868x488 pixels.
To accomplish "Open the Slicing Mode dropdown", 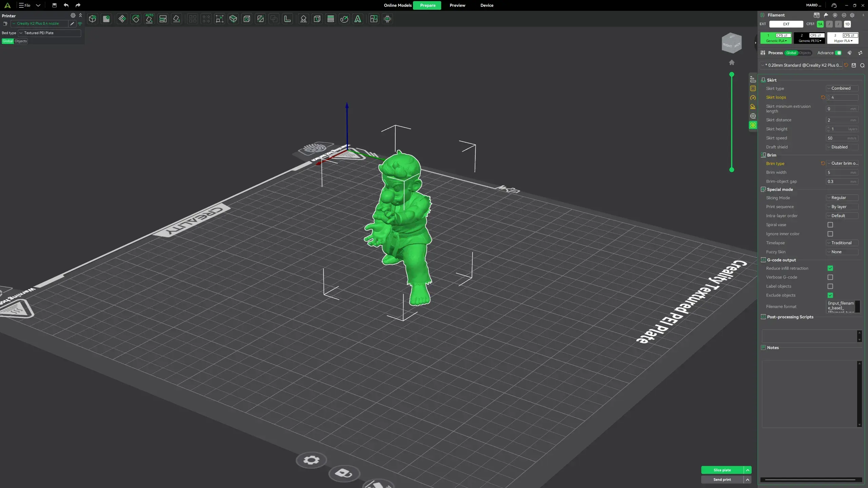I will click(x=842, y=198).
